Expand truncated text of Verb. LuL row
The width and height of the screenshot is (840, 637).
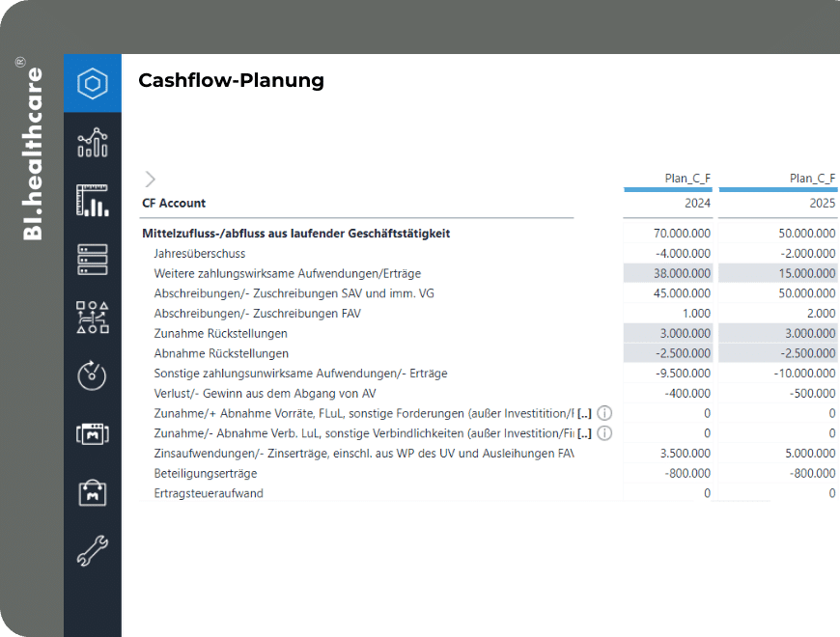(x=584, y=433)
